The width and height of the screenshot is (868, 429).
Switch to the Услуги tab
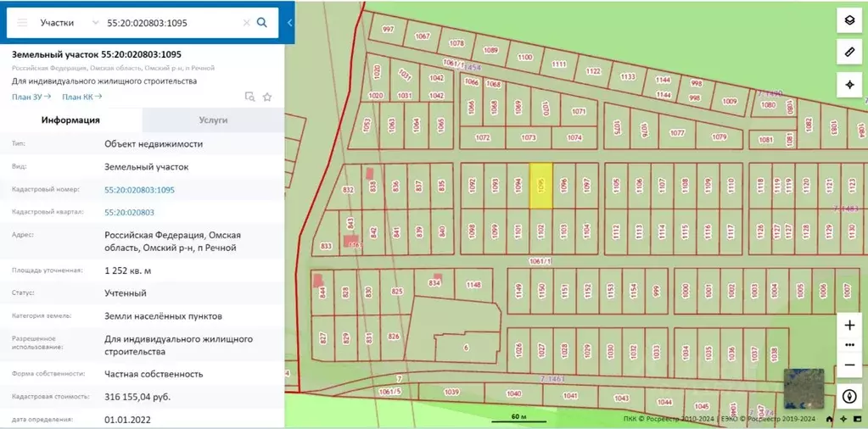[213, 120]
